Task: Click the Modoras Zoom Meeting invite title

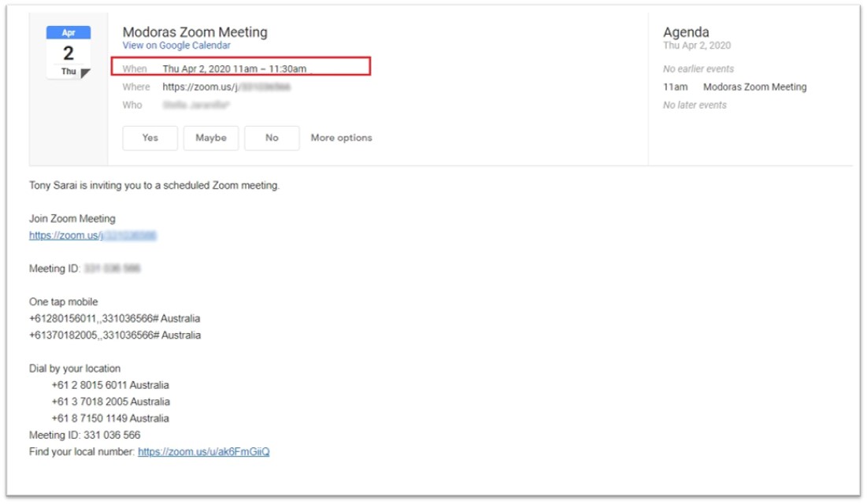Action: (x=195, y=32)
